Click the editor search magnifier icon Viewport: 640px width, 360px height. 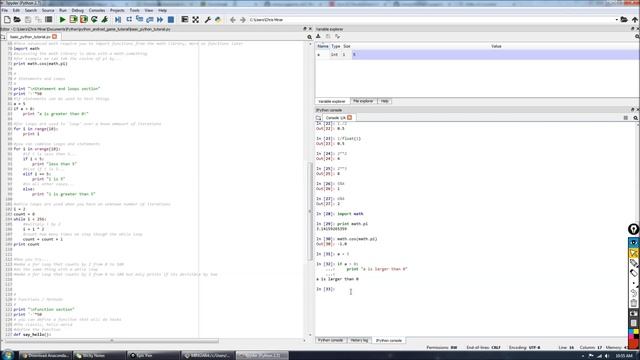point(309,37)
